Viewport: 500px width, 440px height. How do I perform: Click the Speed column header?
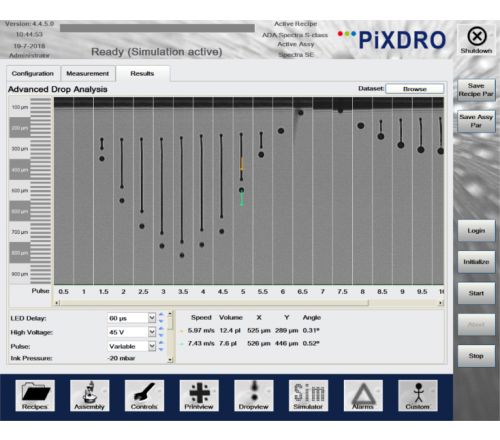(201, 317)
